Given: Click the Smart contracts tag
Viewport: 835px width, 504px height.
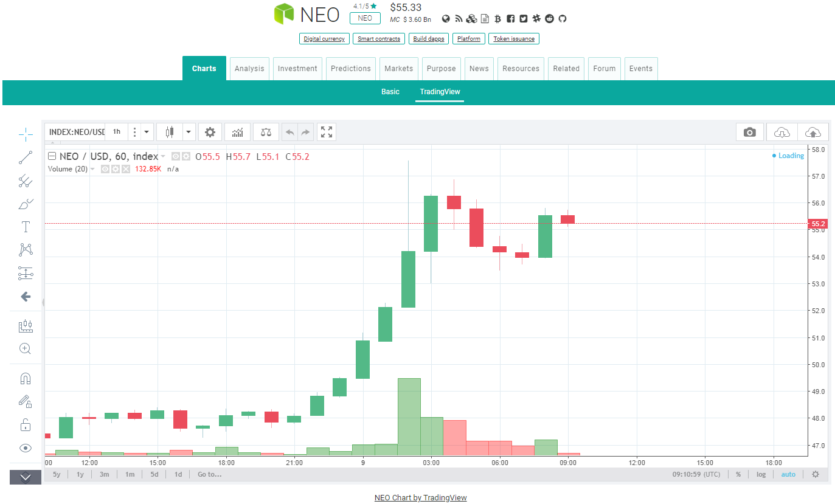Looking at the screenshot, I should click(x=379, y=39).
